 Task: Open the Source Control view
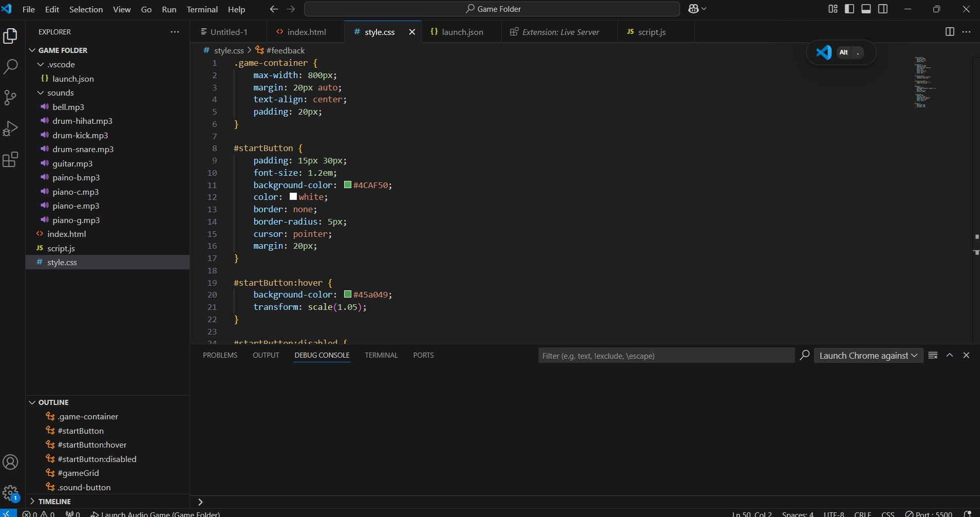[x=11, y=98]
